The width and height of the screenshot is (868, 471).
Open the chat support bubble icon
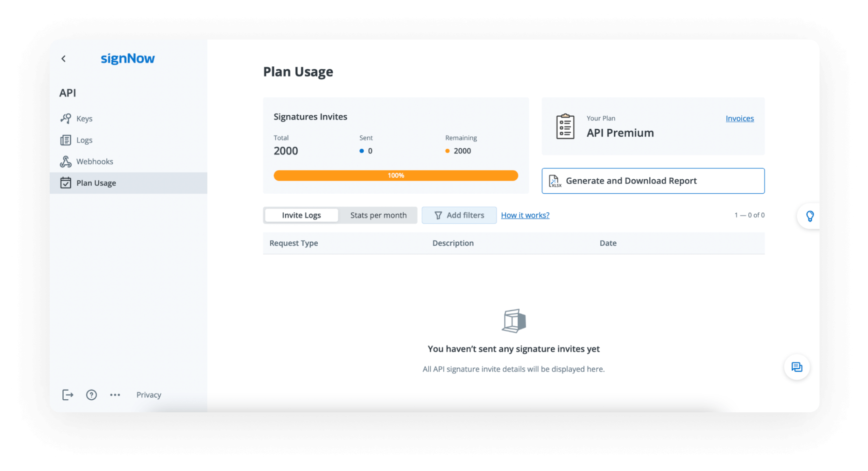(797, 367)
